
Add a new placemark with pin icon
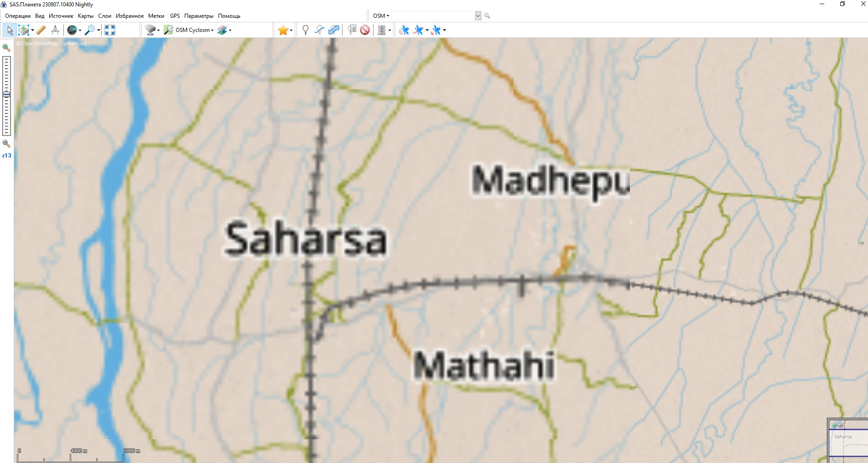tap(305, 30)
